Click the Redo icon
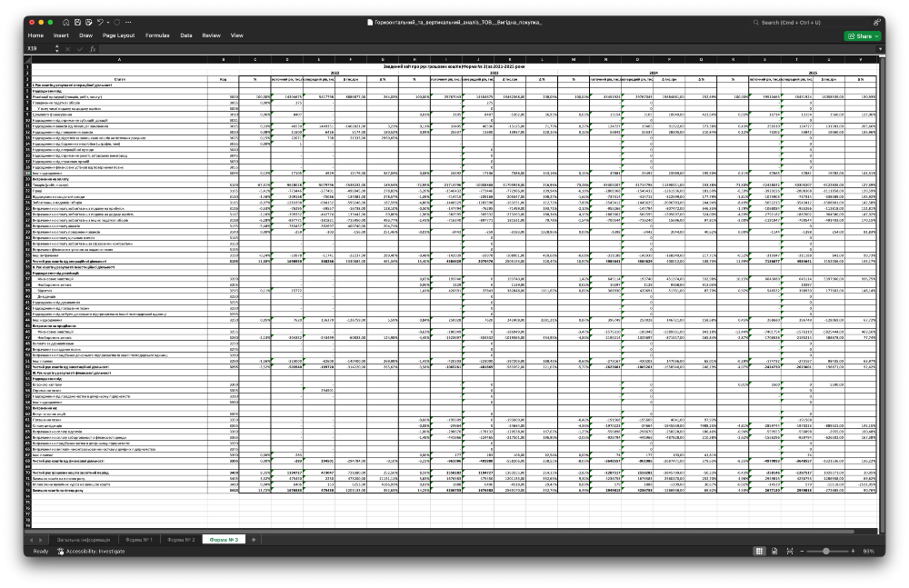This screenshot has width=909, height=588. (116, 22)
